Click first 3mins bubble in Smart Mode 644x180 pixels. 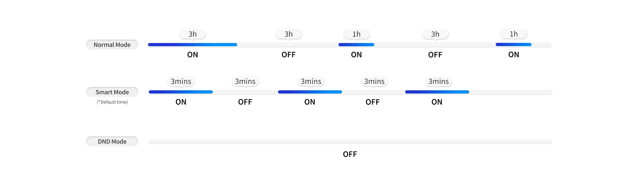click(181, 81)
